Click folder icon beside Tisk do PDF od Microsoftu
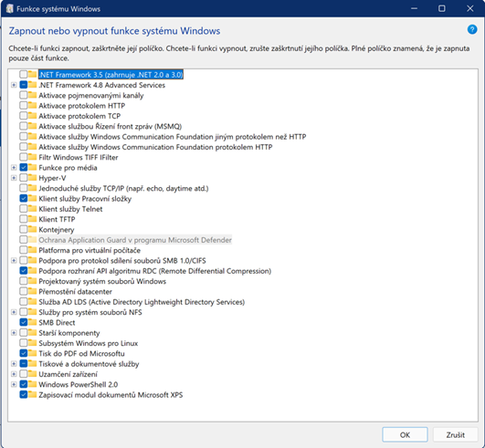 [33, 353]
